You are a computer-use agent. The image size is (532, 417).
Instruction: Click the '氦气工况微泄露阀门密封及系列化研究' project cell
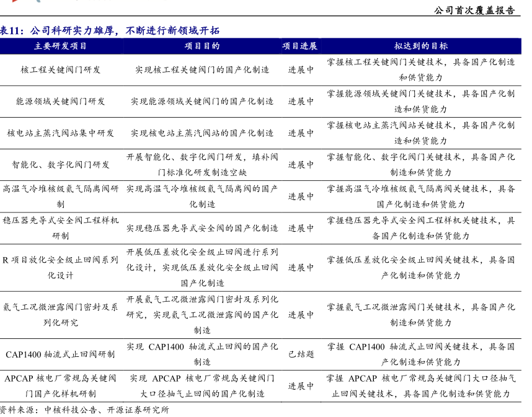coord(60,315)
